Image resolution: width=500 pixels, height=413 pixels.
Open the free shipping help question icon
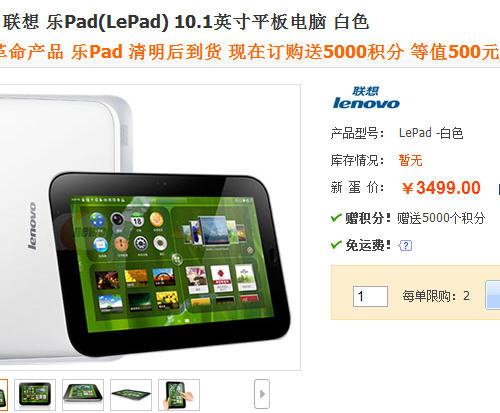coord(405,246)
